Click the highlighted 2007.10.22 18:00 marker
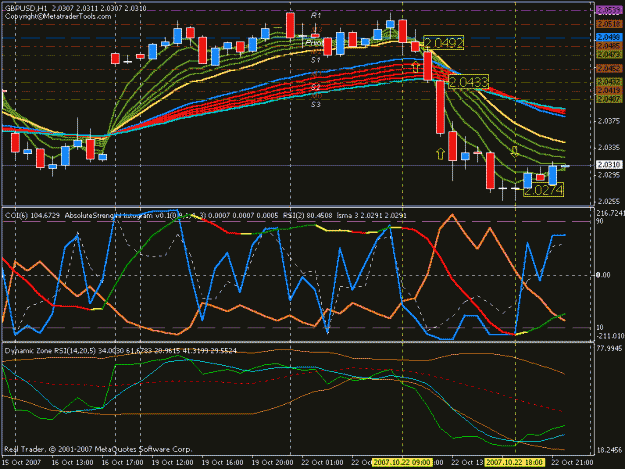The width and height of the screenshot is (625, 469). click(x=515, y=463)
